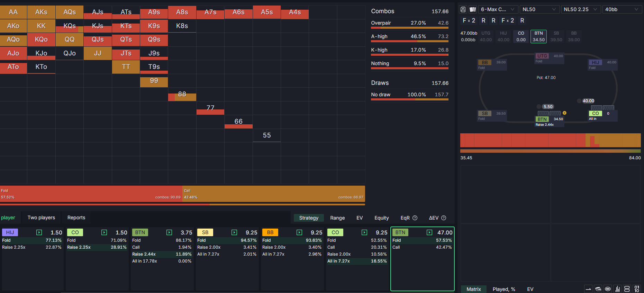Click the playing cards icon

pos(473,9)
